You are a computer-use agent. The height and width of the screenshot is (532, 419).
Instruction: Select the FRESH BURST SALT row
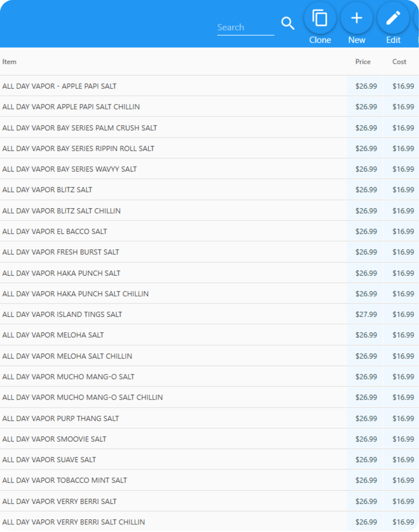61,252
